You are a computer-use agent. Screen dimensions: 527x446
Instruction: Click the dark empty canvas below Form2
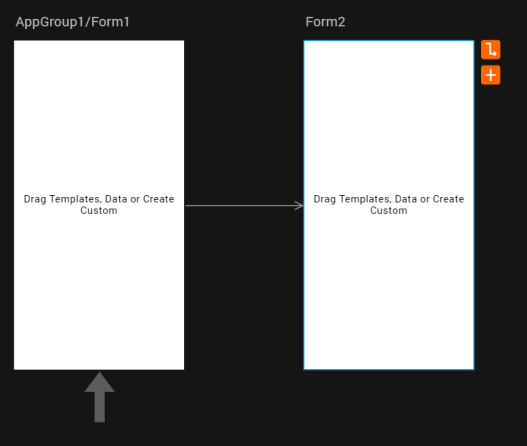(x=389, y=407)
